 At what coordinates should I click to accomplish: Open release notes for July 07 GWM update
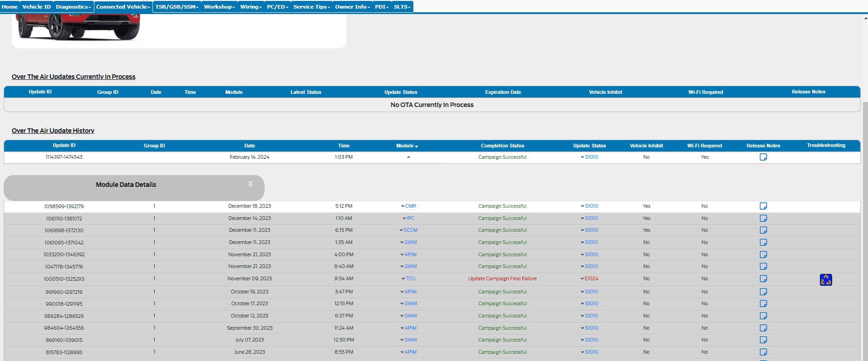(x=763, y=340)
